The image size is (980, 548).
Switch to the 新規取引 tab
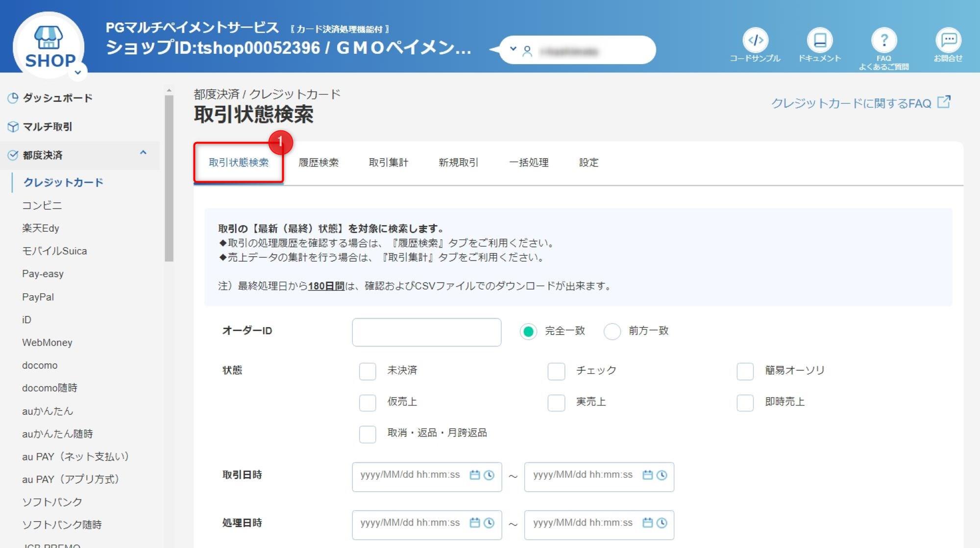pyautogui.click(x=459, y=163)
